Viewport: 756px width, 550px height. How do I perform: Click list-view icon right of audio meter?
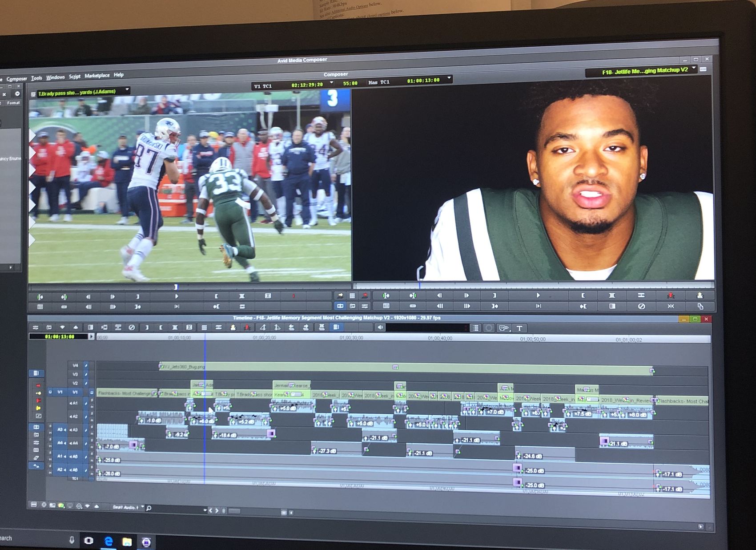475,328
